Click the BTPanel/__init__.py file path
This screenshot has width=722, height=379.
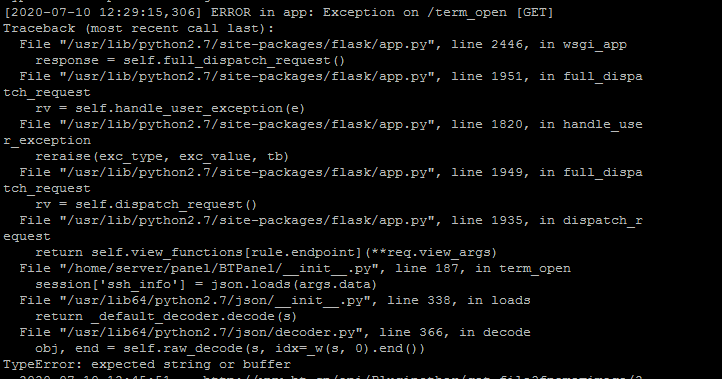pyautogui.click(x=218, y=268)
